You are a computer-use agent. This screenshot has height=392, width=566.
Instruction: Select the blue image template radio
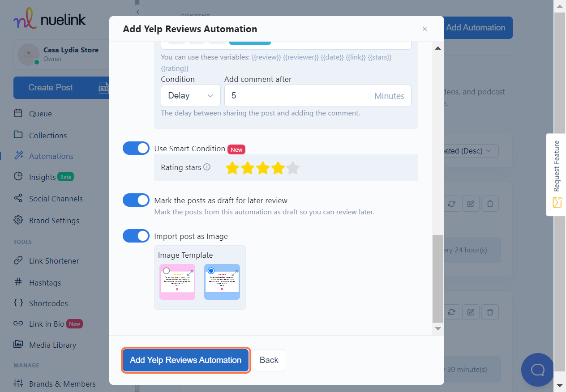coord(211,271)
